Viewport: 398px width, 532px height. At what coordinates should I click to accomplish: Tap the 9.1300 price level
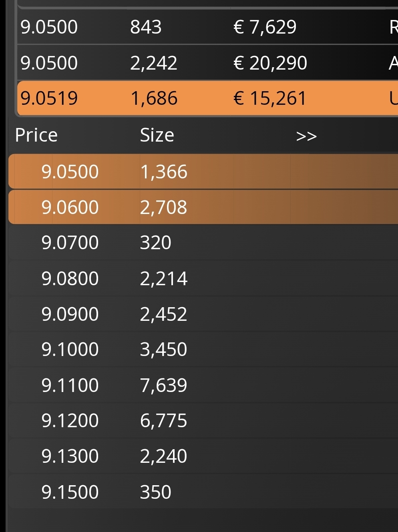click(x=70, y=456)
